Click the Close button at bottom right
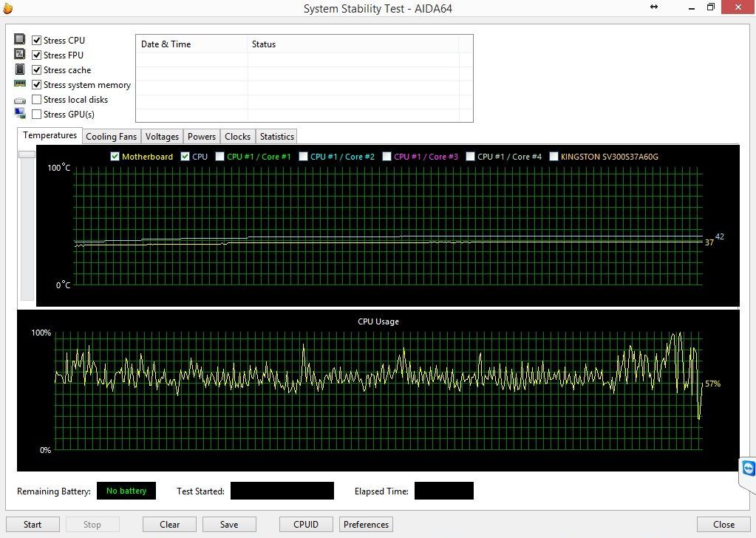The width and height of the screenshot is (756, 538). (x=723, y=524)
